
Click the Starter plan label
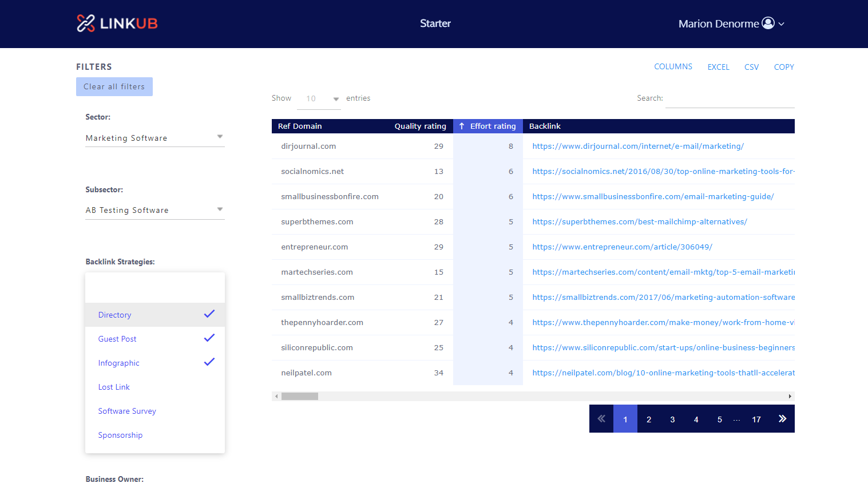click(435, 23)
